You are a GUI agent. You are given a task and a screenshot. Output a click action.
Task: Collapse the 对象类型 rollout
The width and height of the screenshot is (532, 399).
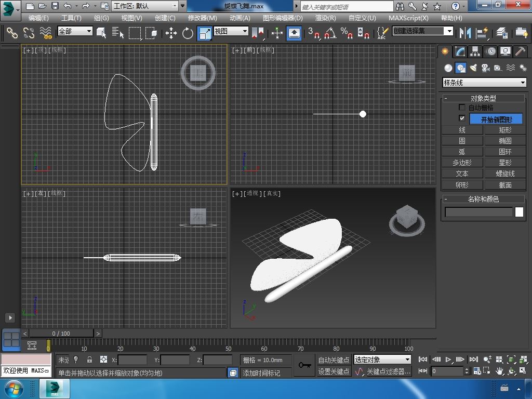[483, 98]
